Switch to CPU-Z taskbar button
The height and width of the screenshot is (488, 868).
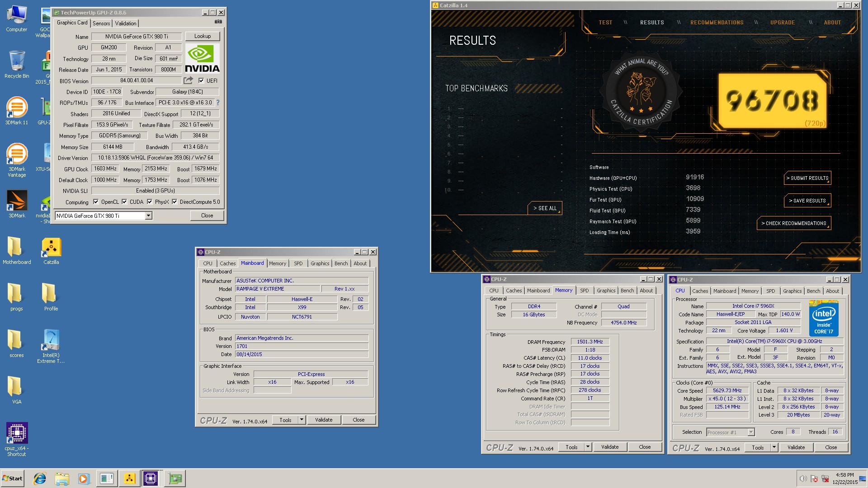tap(151, 479)
